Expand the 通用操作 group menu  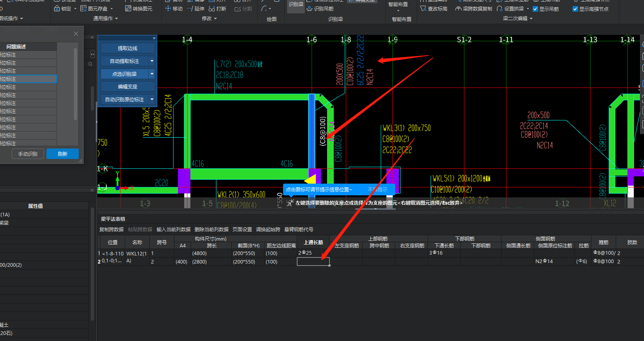117,19
